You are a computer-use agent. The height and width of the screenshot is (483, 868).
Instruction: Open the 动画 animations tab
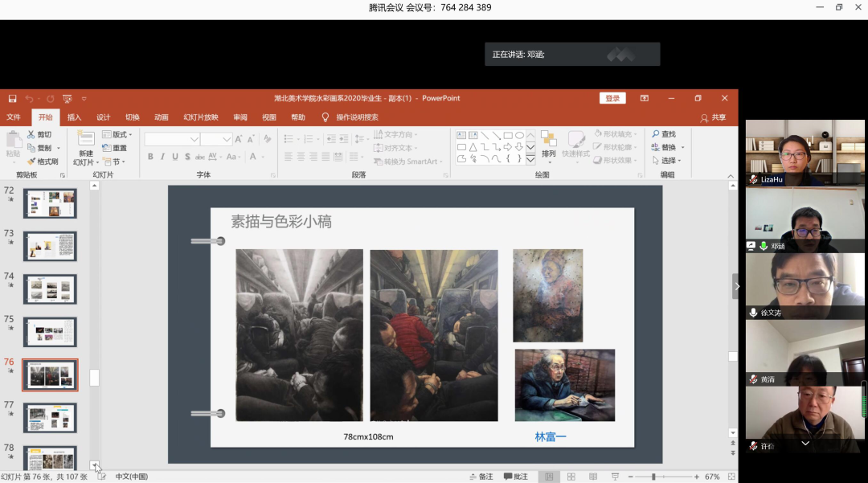tap(161, 117)
